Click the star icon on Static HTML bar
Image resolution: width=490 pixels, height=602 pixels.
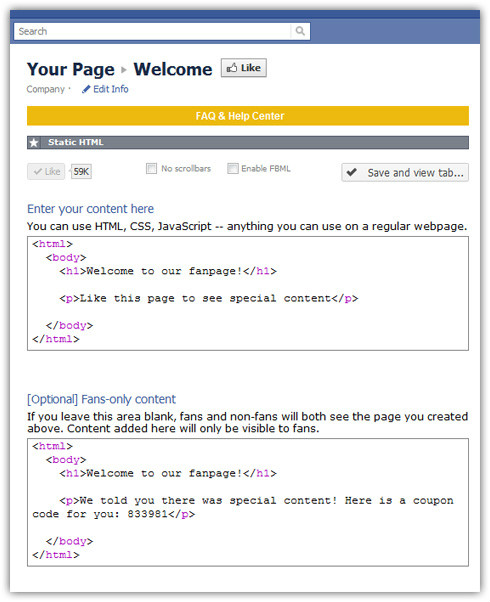pos(34,143)
